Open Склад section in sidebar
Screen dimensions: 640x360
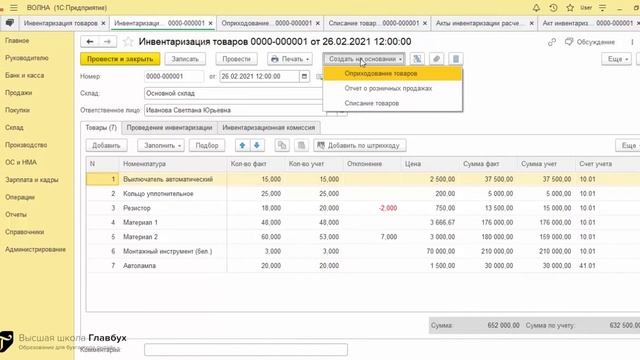tap(14, 127)
